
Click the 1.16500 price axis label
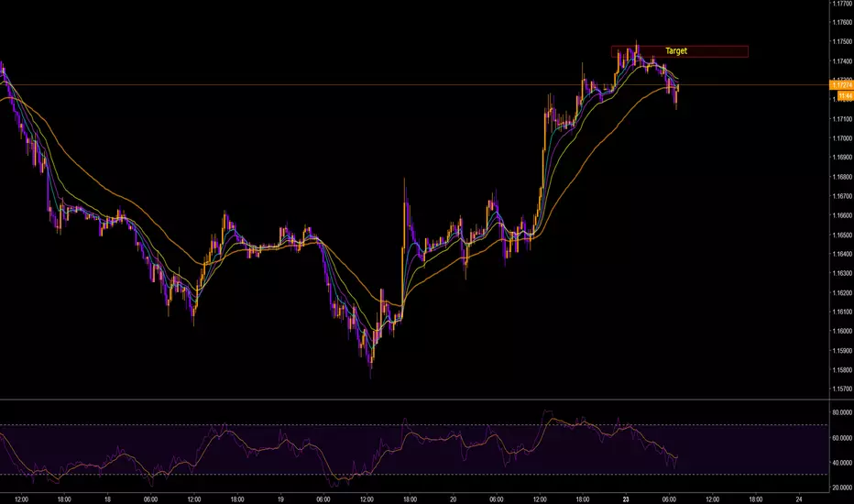coord(842,235)
